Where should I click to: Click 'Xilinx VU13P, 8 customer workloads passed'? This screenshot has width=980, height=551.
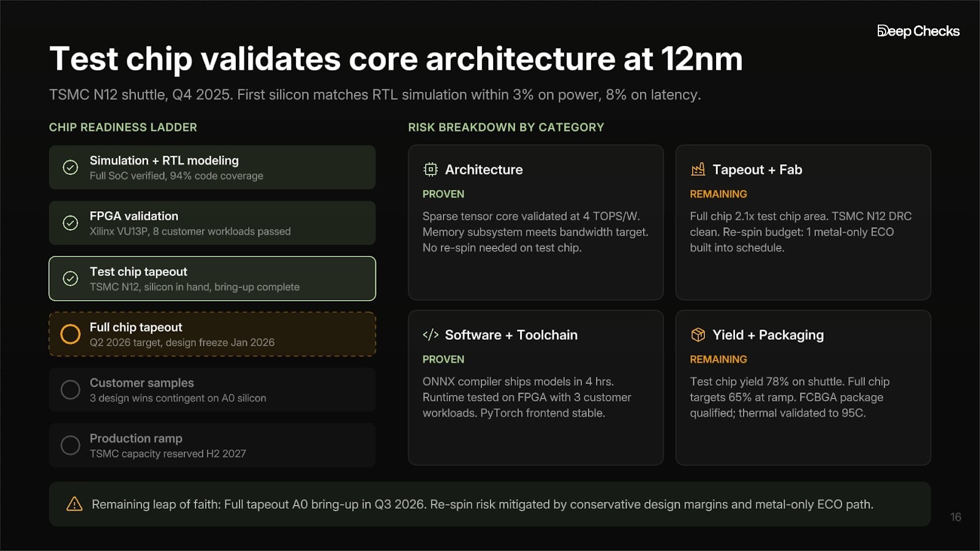tap(190, 231)
